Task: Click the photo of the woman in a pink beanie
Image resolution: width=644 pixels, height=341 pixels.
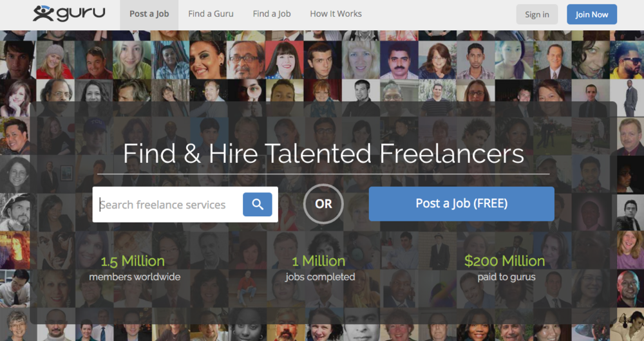Action: pos(55,60)
